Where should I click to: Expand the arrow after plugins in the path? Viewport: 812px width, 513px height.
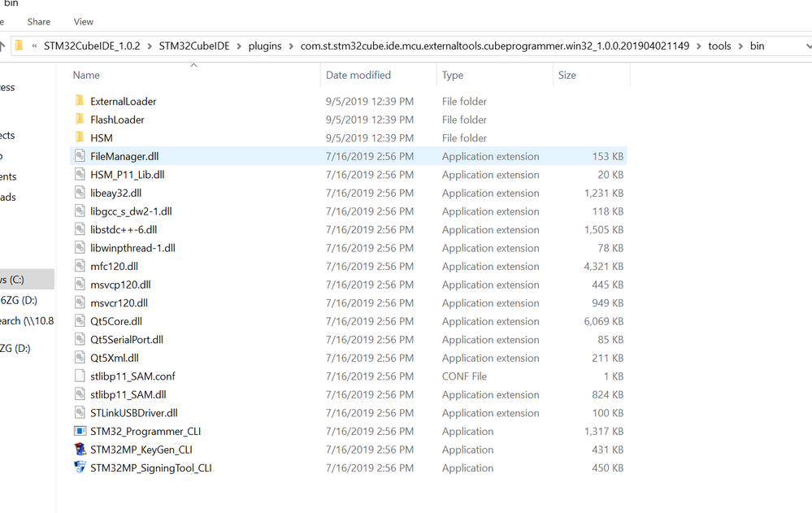point(291,46)
